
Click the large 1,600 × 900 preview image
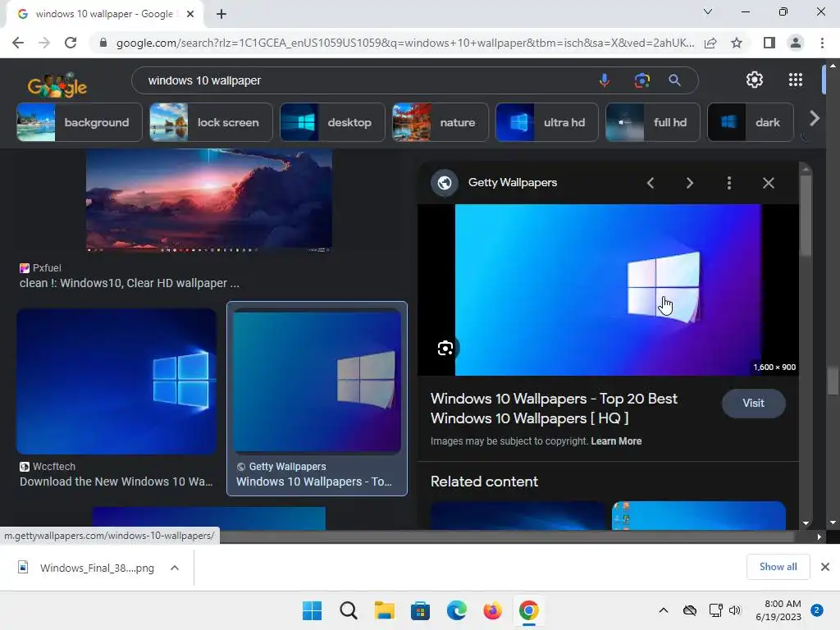tap(608, 290)
